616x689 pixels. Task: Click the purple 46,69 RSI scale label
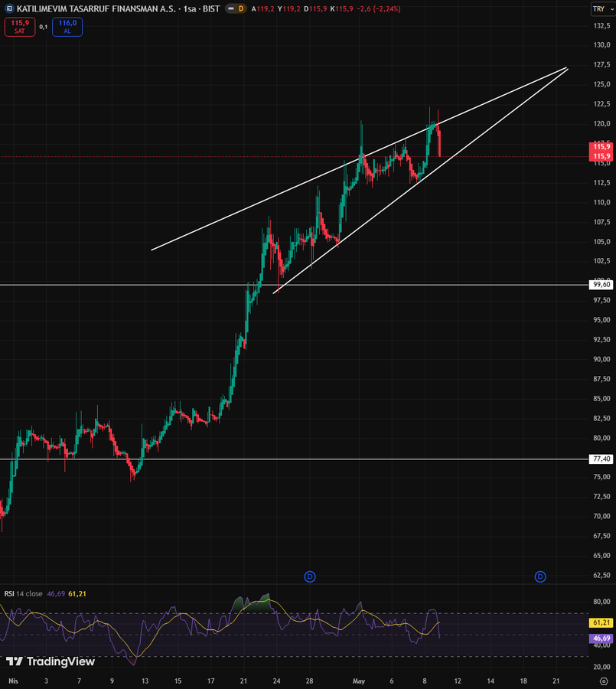point(601,638)
